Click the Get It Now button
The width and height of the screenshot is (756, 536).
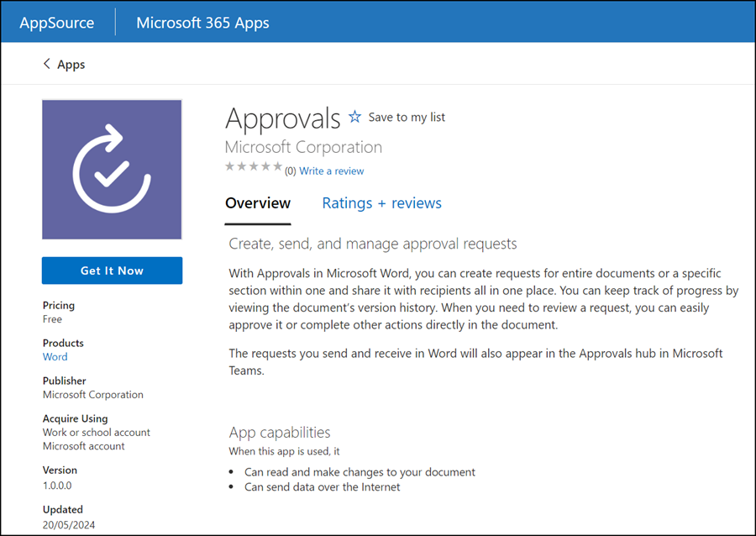(112, 271)
